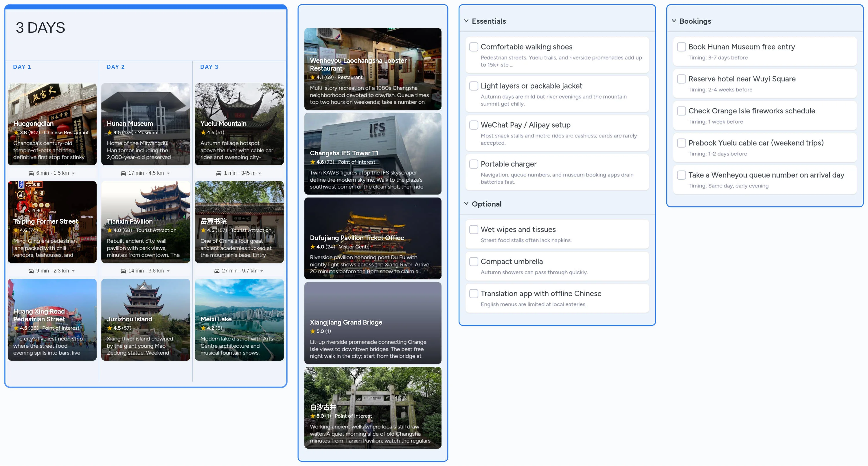
Task: Tick Portable charger checkbox
Action: (x=474, y=164)
